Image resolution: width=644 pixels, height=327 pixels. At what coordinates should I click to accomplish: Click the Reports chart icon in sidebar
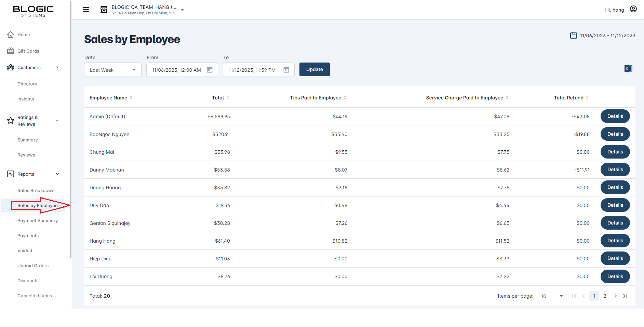[x=10, y=174]
